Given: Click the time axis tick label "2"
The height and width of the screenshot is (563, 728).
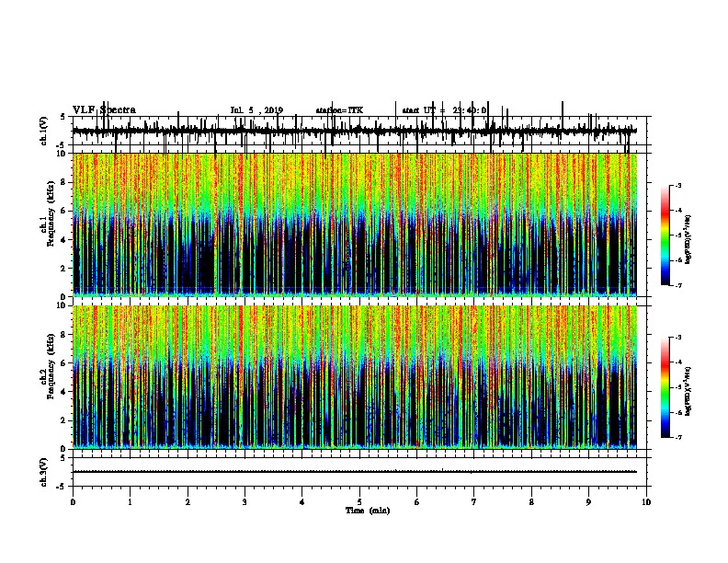Looking at the screenshot, I should [x=188, y=502].
